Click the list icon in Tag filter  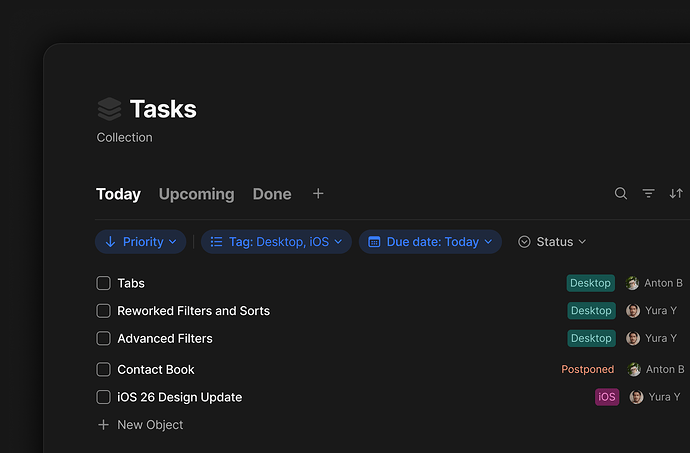(216, 242)
